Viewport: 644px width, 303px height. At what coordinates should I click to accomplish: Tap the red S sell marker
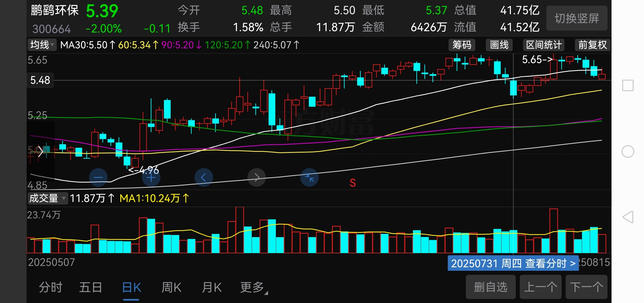tap(353, 183)
